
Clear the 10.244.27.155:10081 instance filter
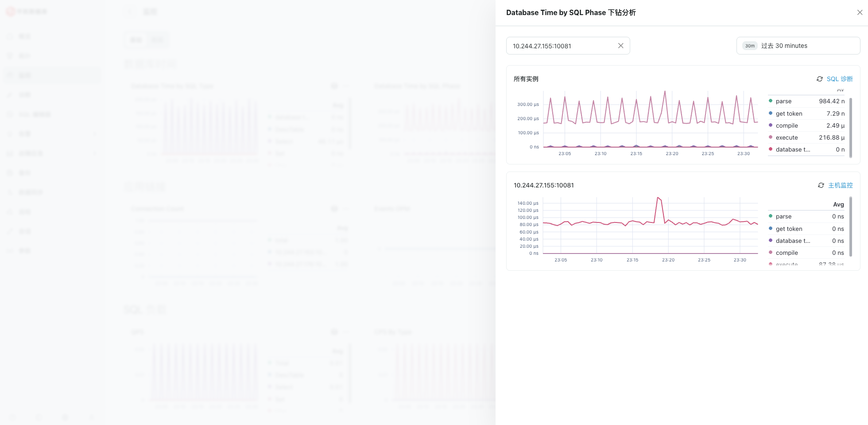click(x=620, y=46)
